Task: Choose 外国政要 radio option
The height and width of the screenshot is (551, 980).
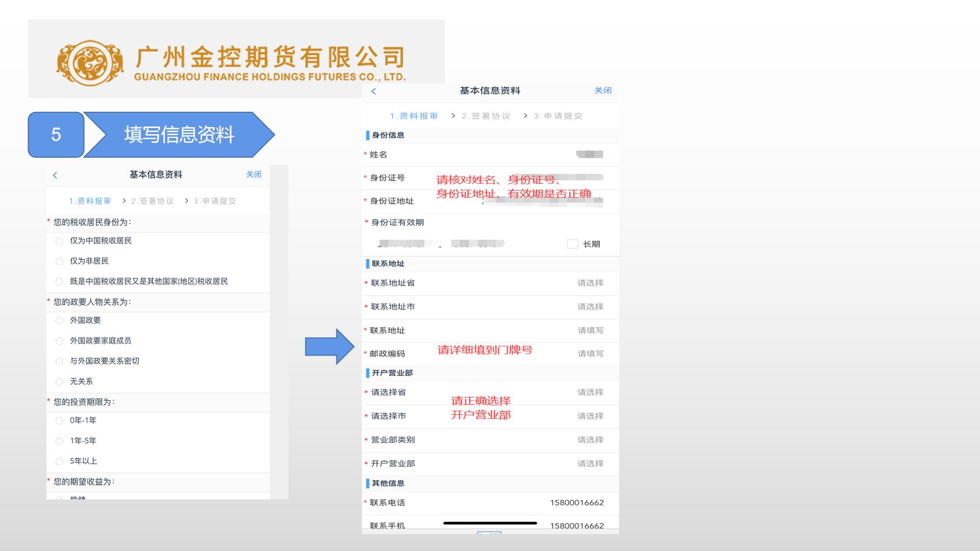Action: coord(59,320)
